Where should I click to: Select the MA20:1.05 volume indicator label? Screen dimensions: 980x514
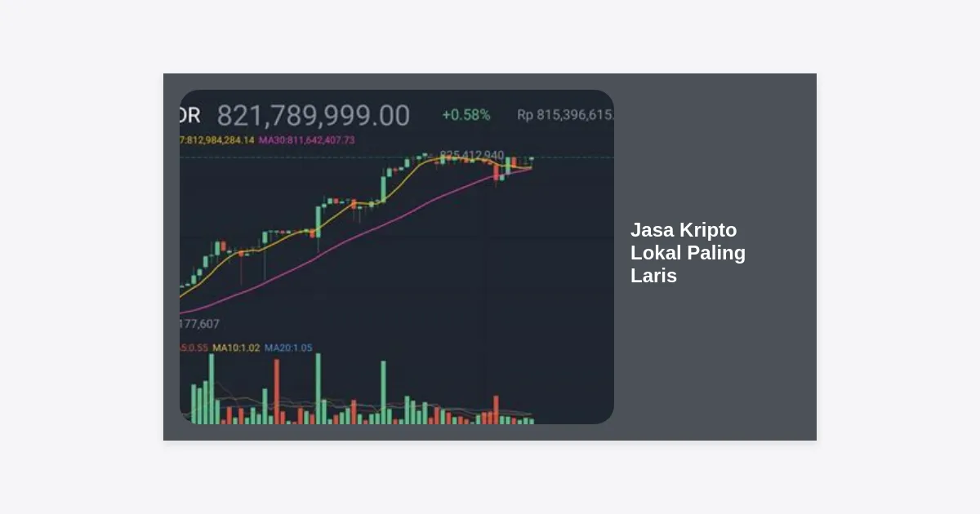tap(288, 348)
